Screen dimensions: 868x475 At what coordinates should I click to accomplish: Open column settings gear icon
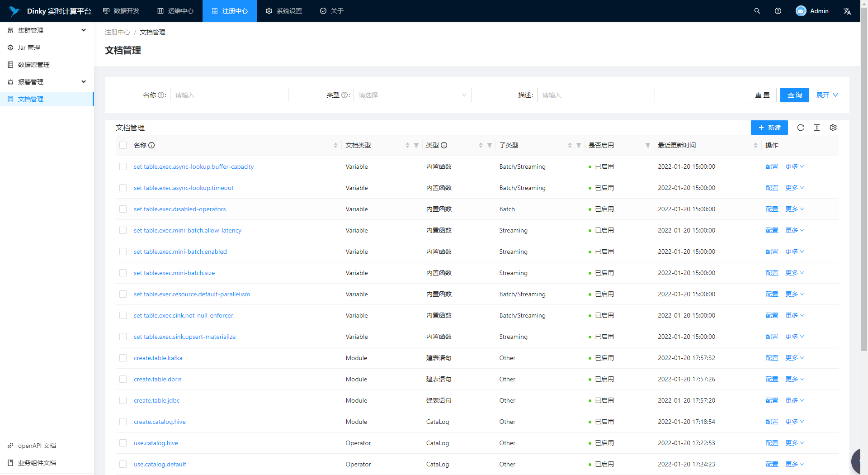pyautogui.click(x=833, y=128)
